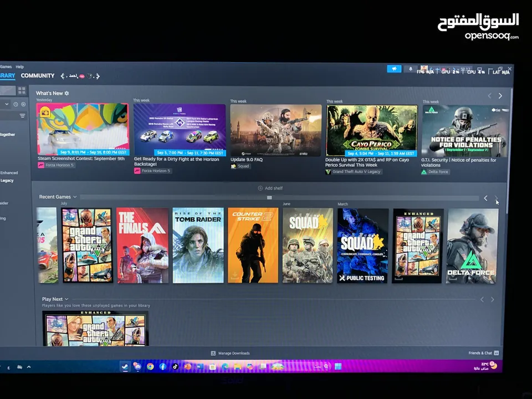
Task: Show hidden tray icons chevron
Action: [x=29, y=367]
